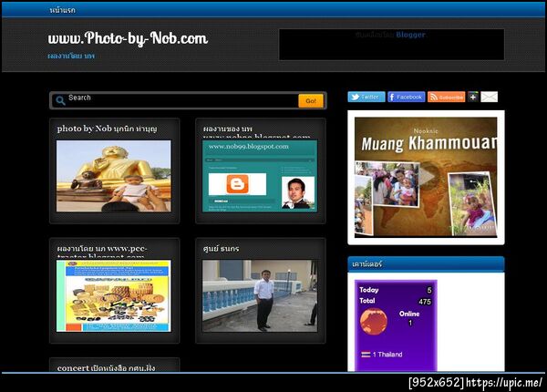547x392 pixels.
Task: Submit search with the Go! button
Action: pos(311,101)
